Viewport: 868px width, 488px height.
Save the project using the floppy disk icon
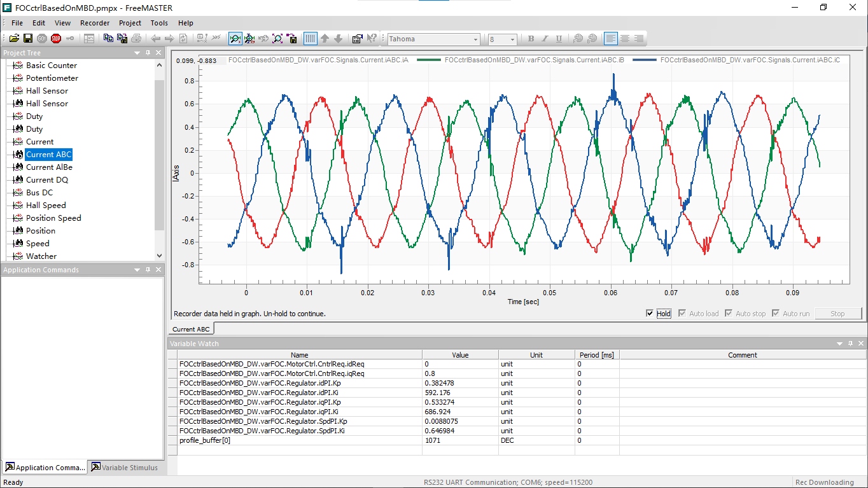[28, 39]
